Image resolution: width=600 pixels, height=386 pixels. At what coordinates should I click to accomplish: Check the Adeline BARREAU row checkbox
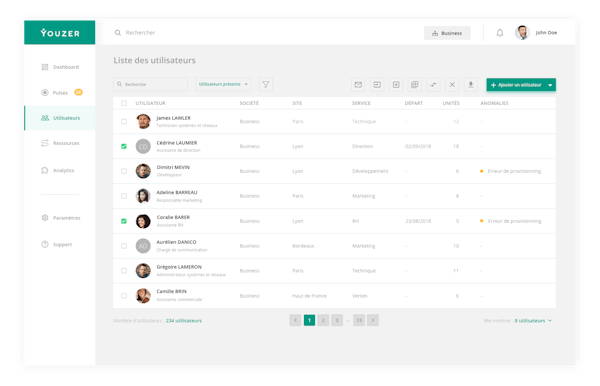(124, 196)
